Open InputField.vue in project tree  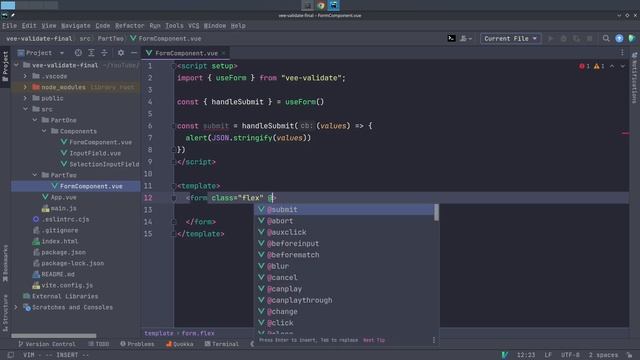click(95, 153)
